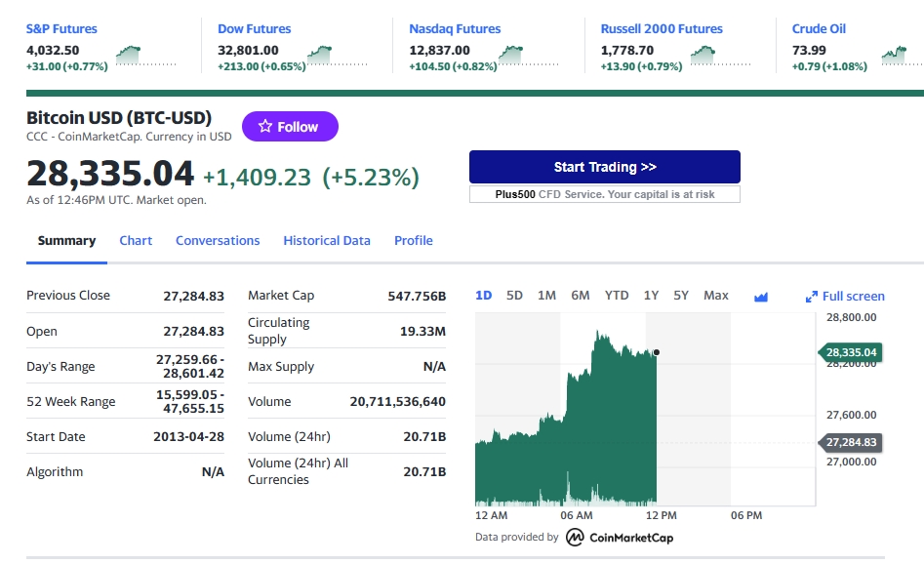Click the Algorithm label
924x564 pixels.
coord(55,471)
